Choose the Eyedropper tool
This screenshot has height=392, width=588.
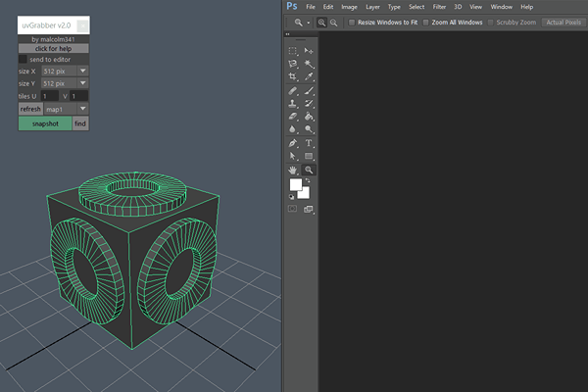pyautogui.click(x=309, y=76)
